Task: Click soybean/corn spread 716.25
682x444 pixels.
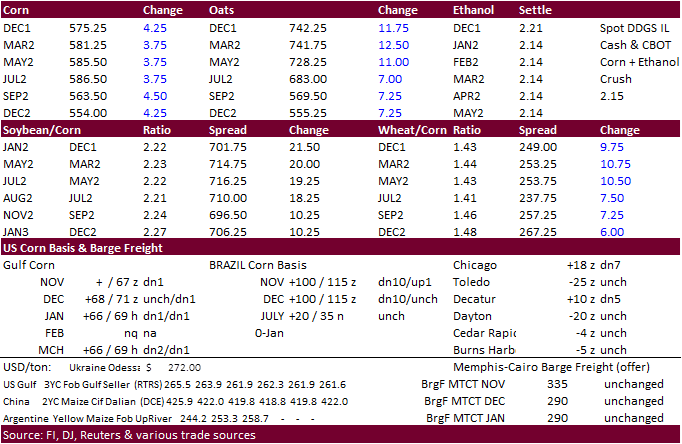Action: [x=228, y=181]
